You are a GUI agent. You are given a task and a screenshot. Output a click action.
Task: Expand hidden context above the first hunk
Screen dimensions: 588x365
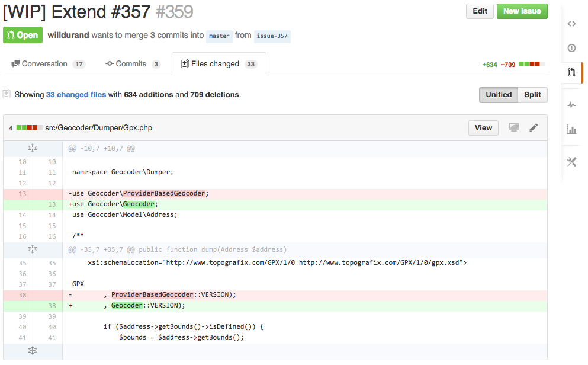pos(33,148)
